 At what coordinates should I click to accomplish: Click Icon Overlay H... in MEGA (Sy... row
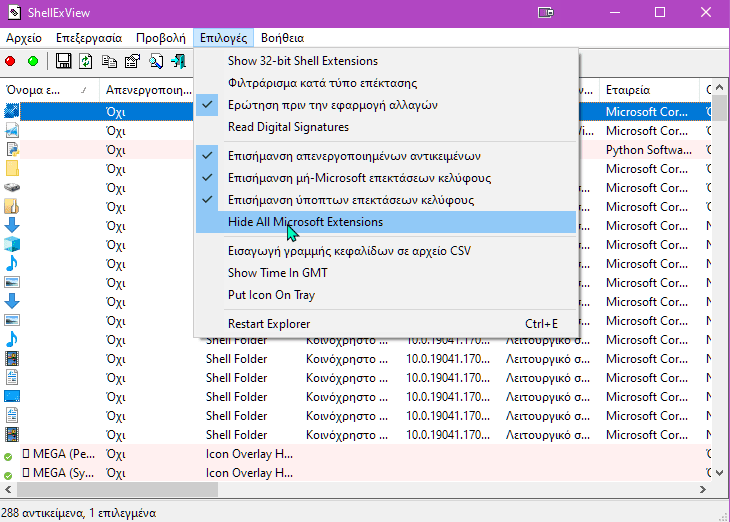[249, 473]
